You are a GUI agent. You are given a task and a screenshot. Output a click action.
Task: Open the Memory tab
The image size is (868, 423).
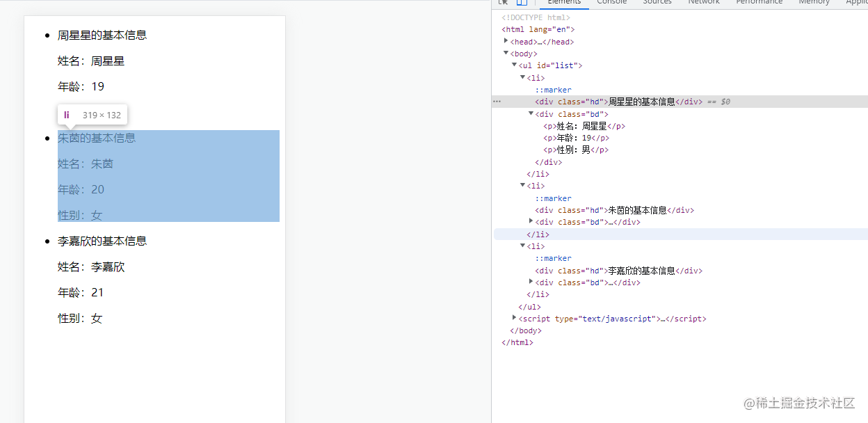(814, 3)
